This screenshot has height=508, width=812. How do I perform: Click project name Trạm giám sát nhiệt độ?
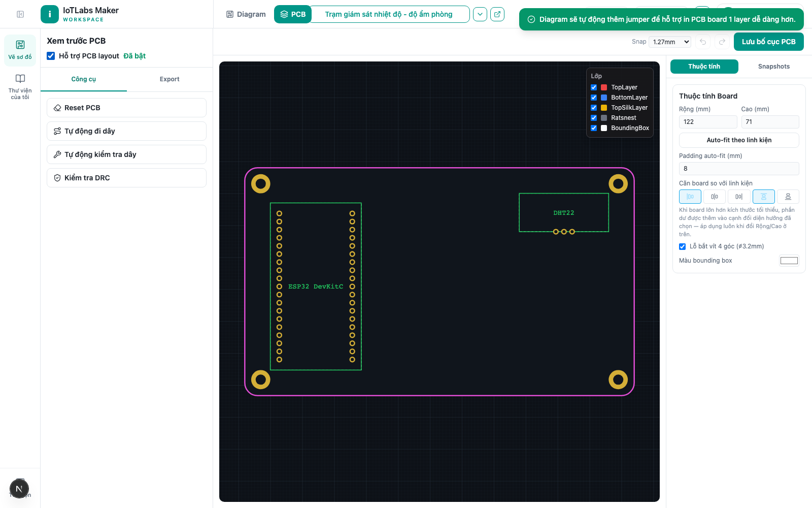(389, 14)
